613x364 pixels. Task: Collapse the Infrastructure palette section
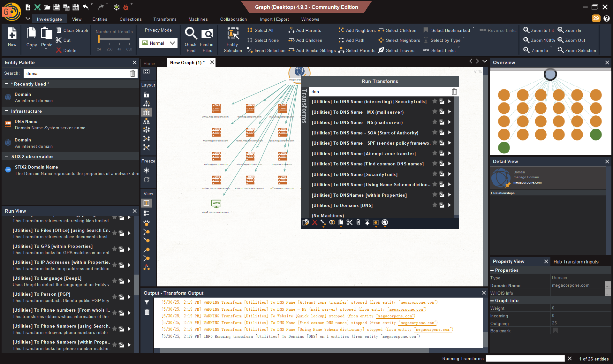(x=6, y=111)
